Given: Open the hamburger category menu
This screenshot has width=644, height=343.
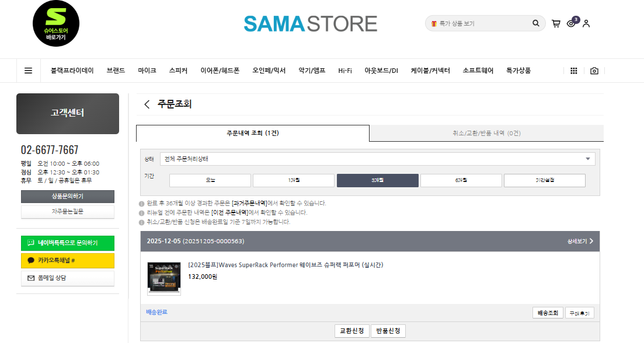Looking at the screenshot, I should pos(28,71).
